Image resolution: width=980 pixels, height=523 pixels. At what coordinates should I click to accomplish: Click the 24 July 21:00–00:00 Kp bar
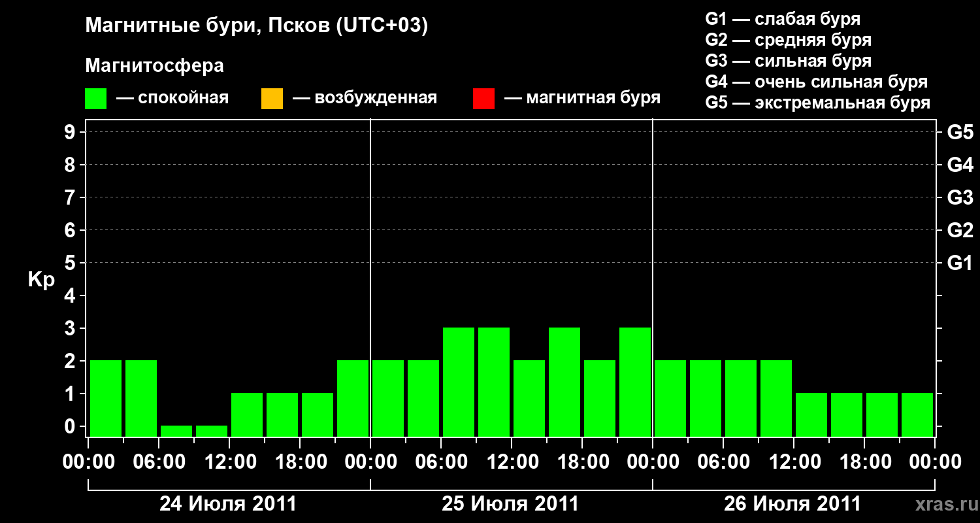pos(353,398)
